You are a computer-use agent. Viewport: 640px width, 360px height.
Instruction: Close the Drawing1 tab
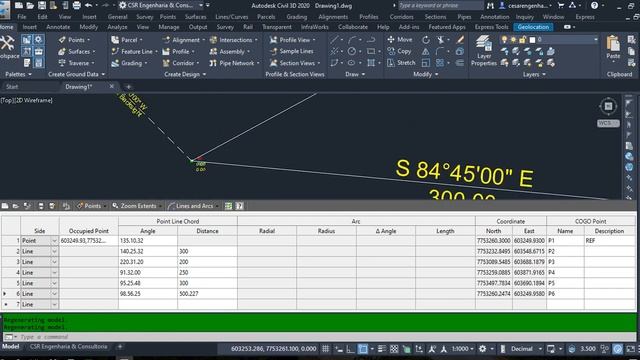tap(111, 87)
